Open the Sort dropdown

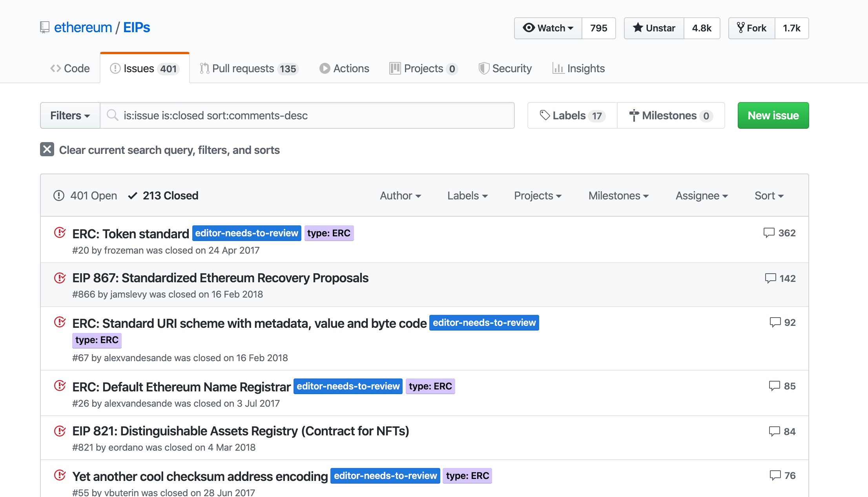point(769,196)
